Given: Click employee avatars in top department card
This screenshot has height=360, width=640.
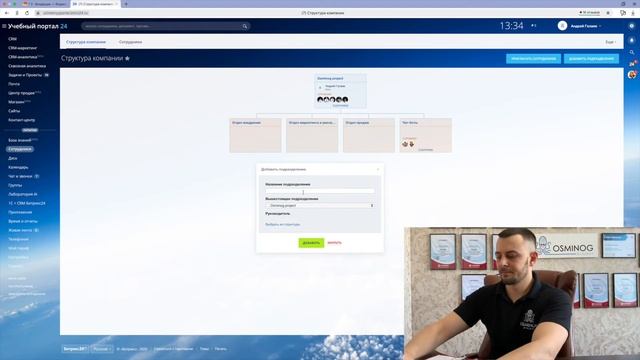Looking at the screenshot, I should pyautogui.click(x=332, y=99).
